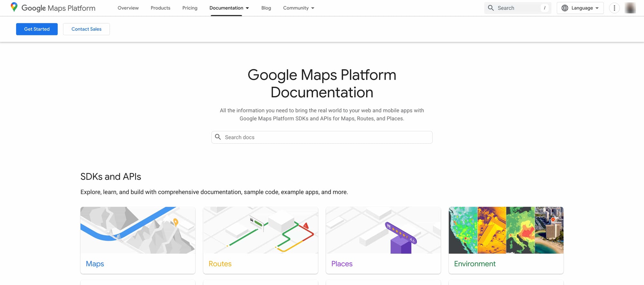Open the Environment card thumbnail image
Image resolution: width=644 pixels, height=285 pixels.
pyautogui.click(x=506, y=230)
